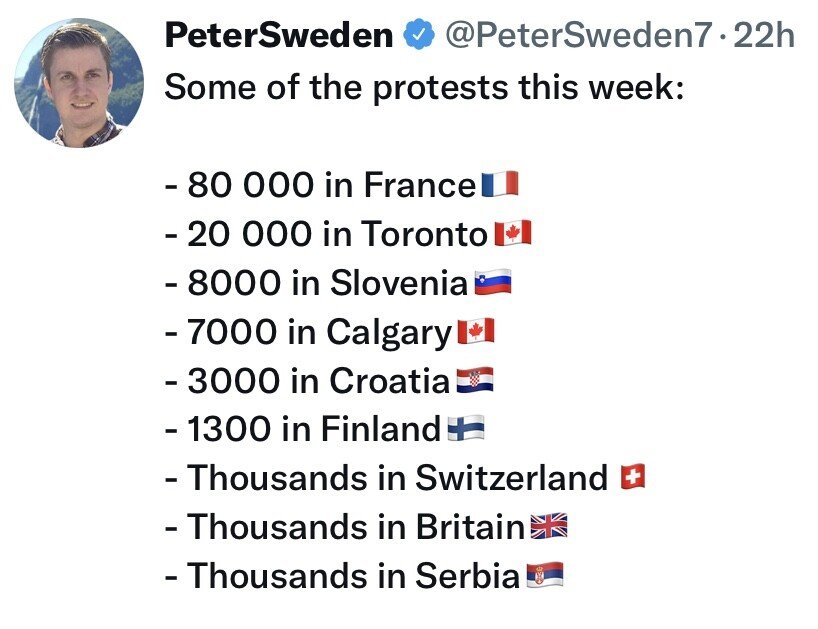
Task: Click the "1300 in Finland" line
Action: point(302,429)
